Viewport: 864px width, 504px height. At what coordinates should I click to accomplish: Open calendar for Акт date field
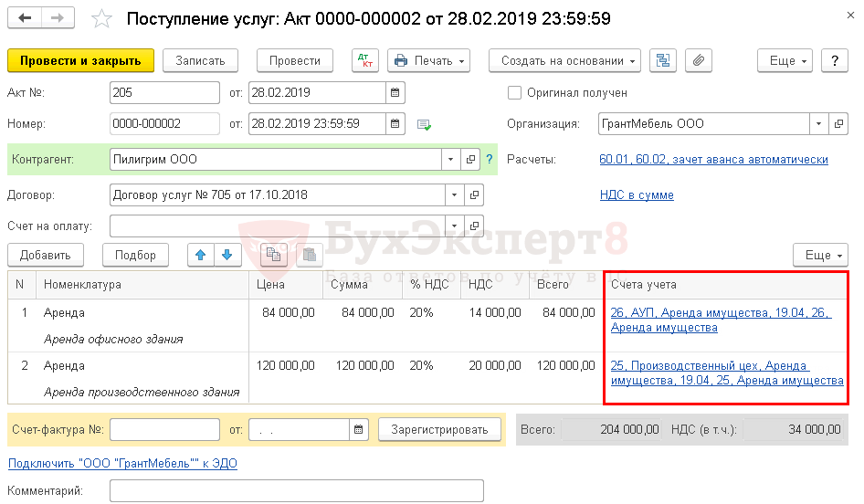coord(395,93)
